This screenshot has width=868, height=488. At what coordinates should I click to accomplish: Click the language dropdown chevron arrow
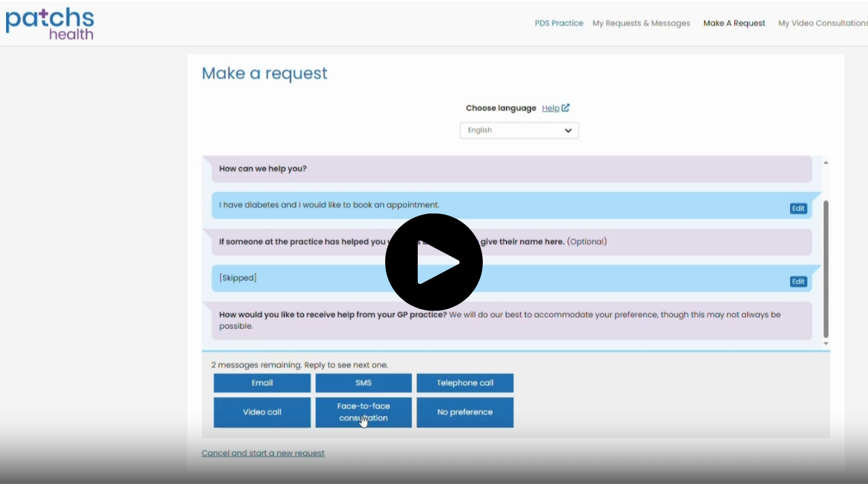click(x=568, y=131)
